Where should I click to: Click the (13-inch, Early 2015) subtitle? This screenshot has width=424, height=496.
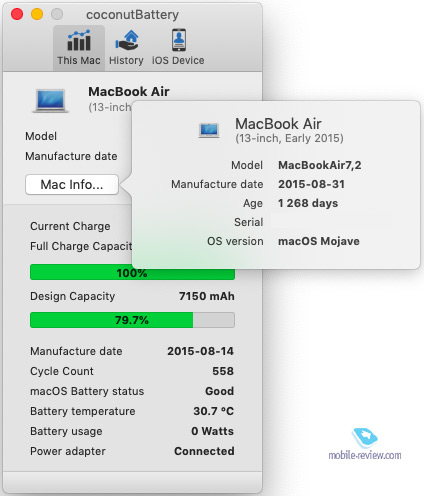click(289, 138)
